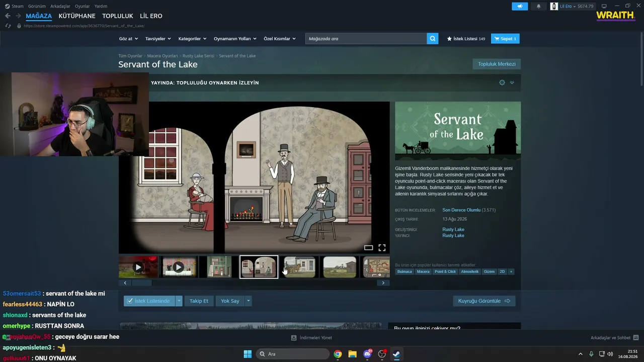This screenshot has height=362, width=644.
Task: Click İndirmeleri Yönet downloads bar
Action: (311, 338)
